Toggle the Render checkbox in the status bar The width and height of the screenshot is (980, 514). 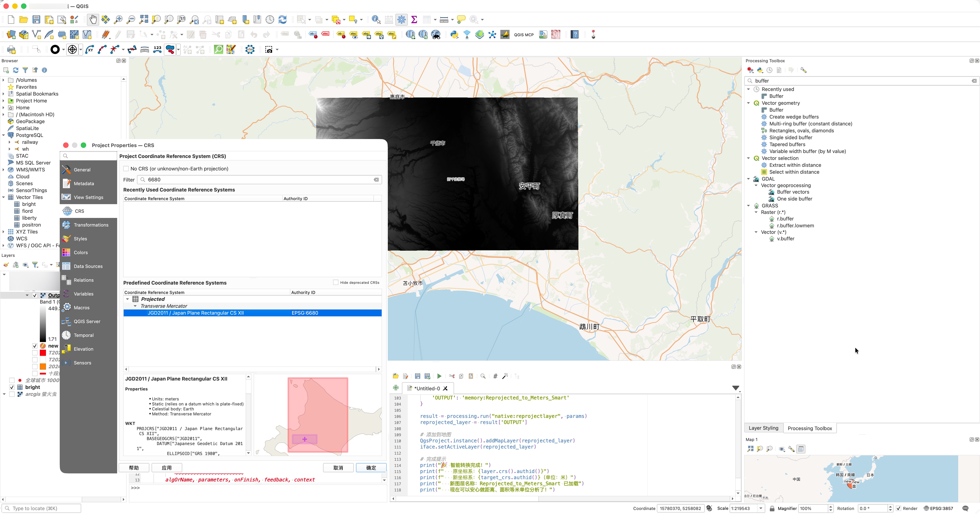(899, 508)
